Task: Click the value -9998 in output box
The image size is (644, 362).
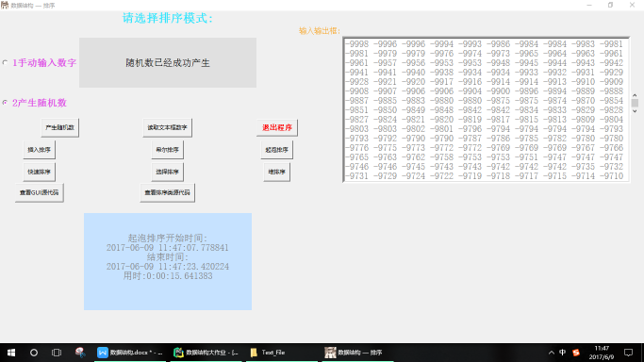Action: 357,44
